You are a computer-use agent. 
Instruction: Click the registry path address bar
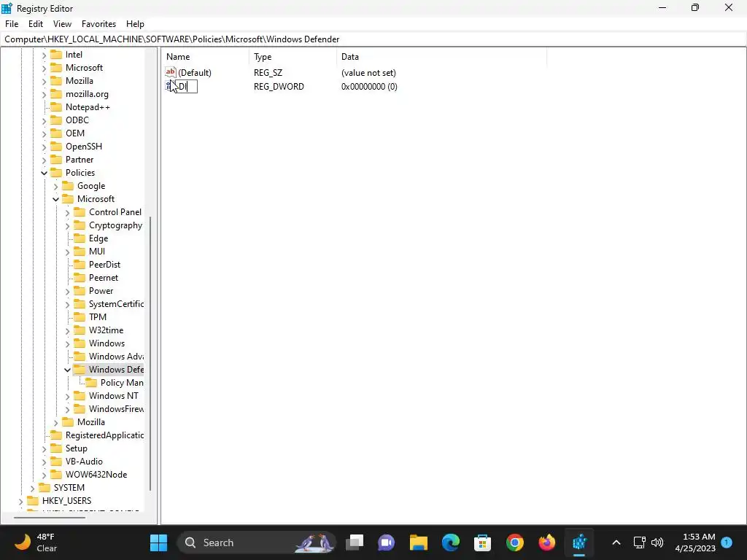[x=373, y=39]
